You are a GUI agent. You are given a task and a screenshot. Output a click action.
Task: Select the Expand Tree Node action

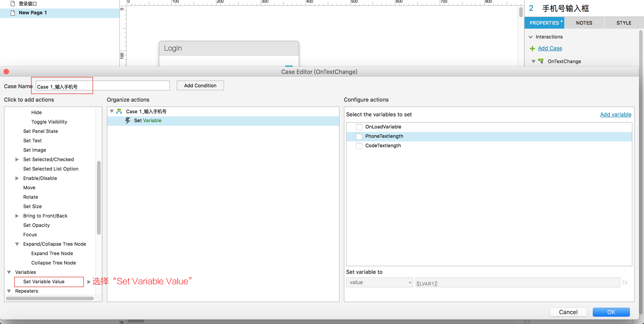tap(52, 254)
